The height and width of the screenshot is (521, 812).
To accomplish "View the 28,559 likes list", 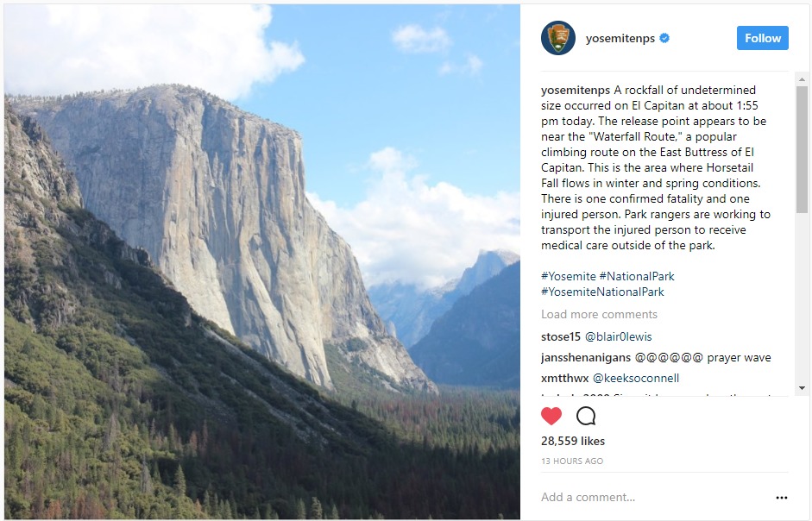I will coord(573,441).
